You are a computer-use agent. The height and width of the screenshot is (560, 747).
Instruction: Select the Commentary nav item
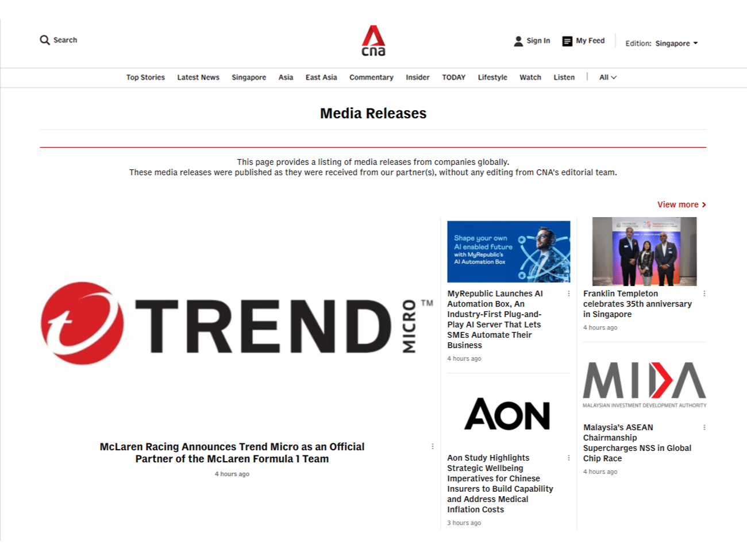(371, 78)
